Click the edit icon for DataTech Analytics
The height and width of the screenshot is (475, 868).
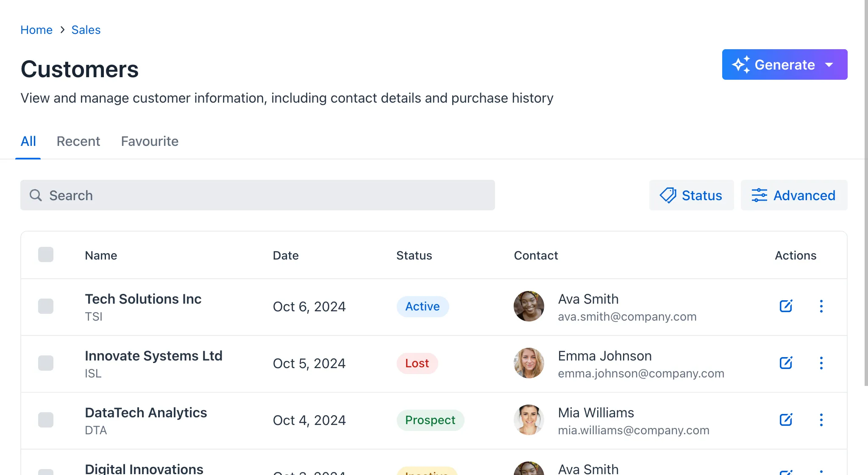(786, 420)
